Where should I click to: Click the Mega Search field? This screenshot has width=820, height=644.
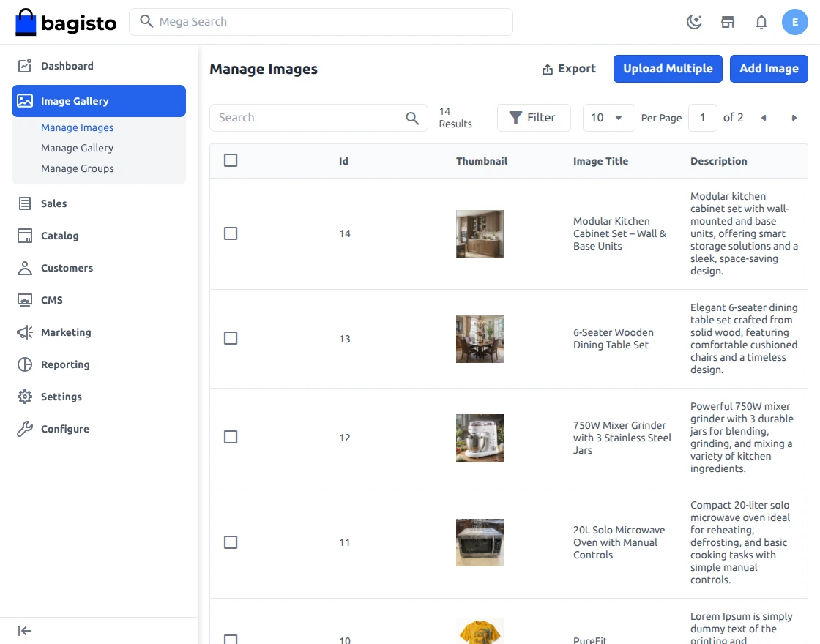click(321, 22)
